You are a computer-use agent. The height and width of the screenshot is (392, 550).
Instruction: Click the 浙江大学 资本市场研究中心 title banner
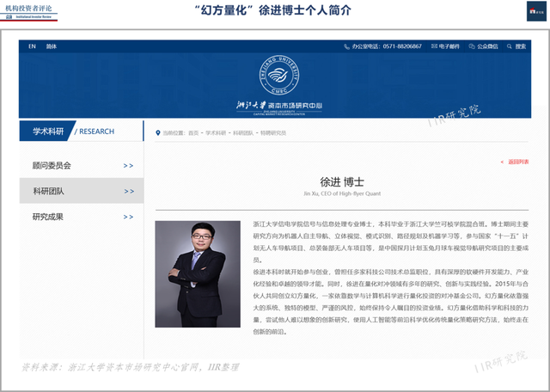coord(279,106)
